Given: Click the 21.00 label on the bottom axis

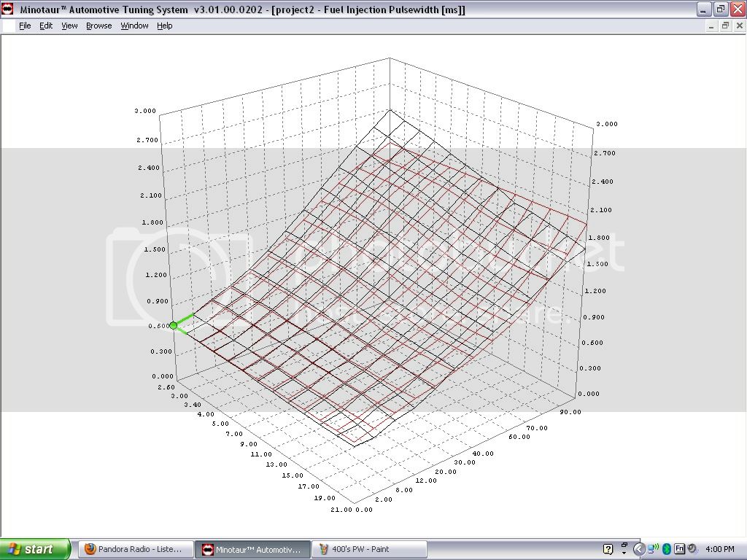Looking at the screenshot, I should pyautogui.click(x=341, y=510).
